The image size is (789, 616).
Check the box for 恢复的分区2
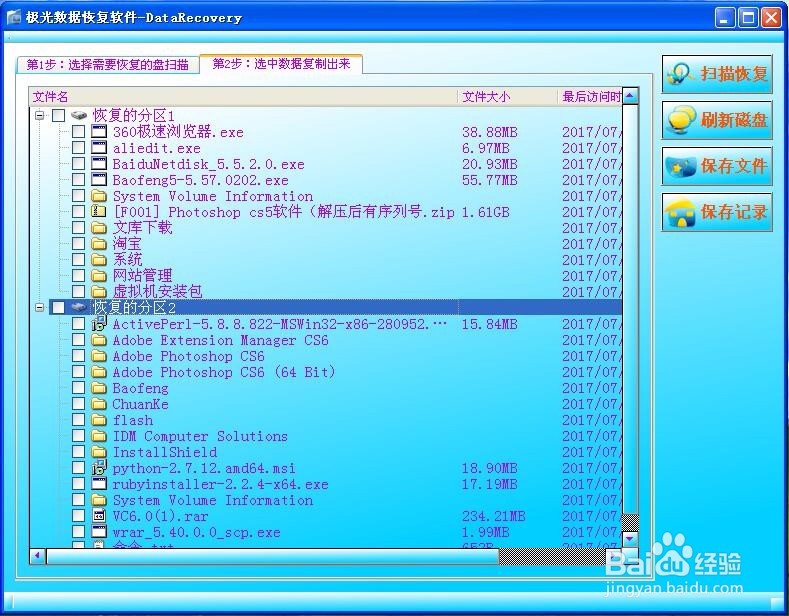[59, 307]
